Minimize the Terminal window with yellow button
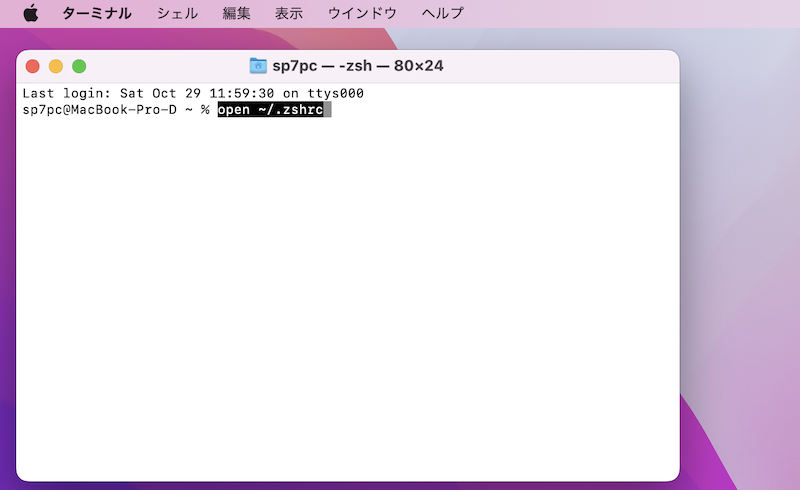 [x=56, y=66]
